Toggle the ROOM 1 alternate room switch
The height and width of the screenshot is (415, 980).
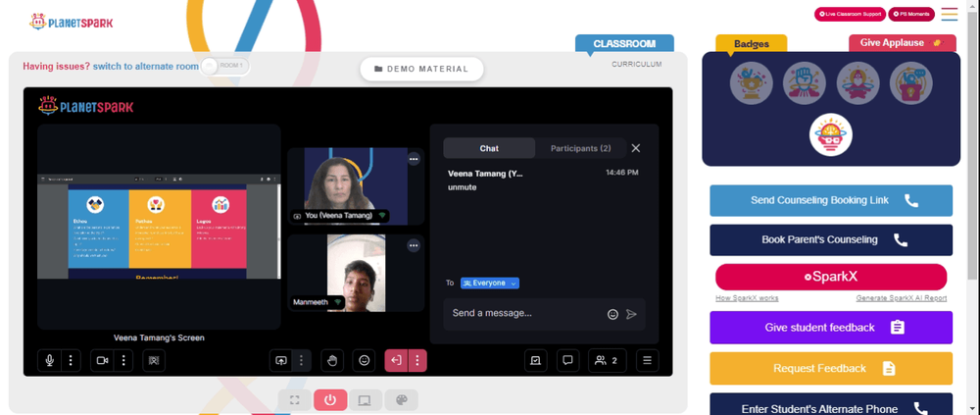(225, 66)
